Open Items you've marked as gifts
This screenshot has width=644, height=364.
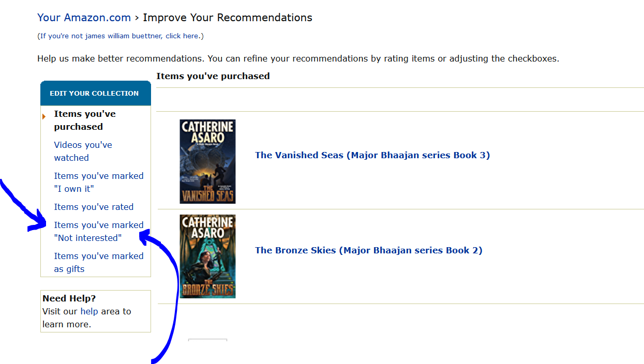(x=99, y=262)
